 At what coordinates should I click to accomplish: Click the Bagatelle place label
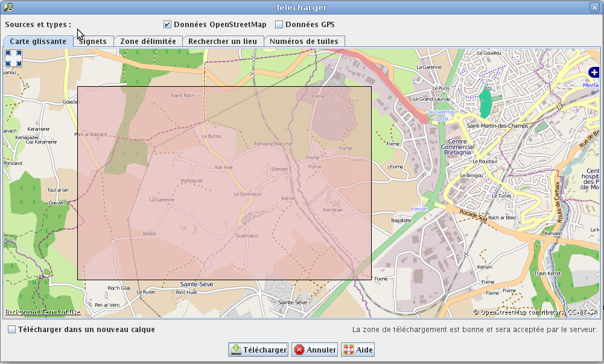(401, 221)
